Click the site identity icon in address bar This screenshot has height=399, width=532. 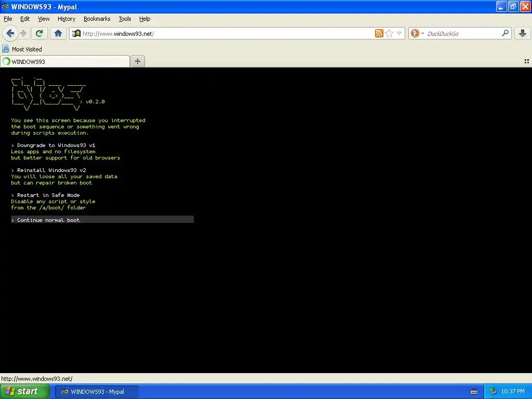point(76,33)
